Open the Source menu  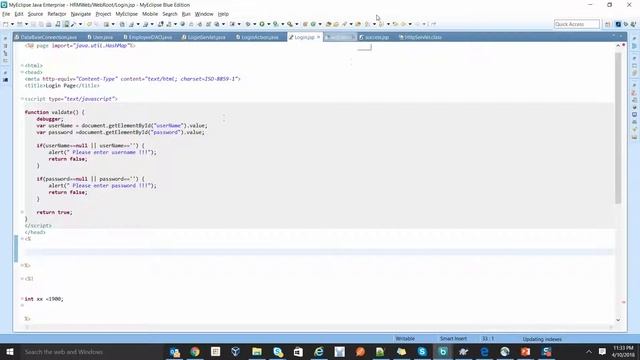[35, 14]
